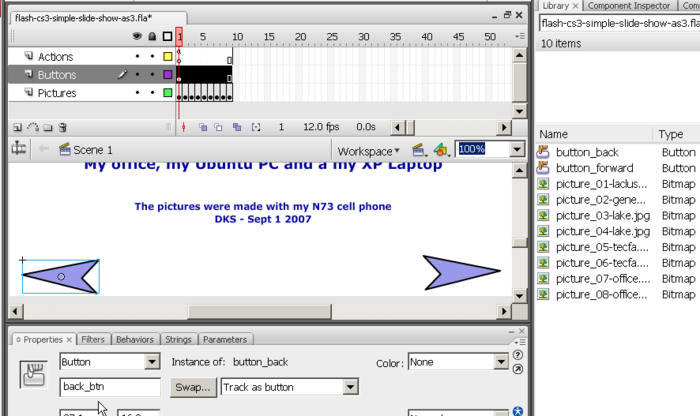Expand the Track as button dropdown
Screen dimensions: 700x416
(282, 386)
